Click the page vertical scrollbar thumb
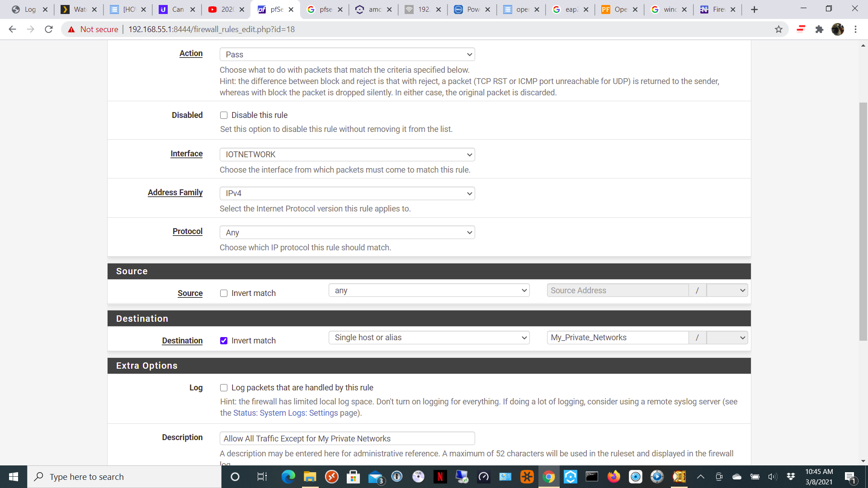 point(863,221)
